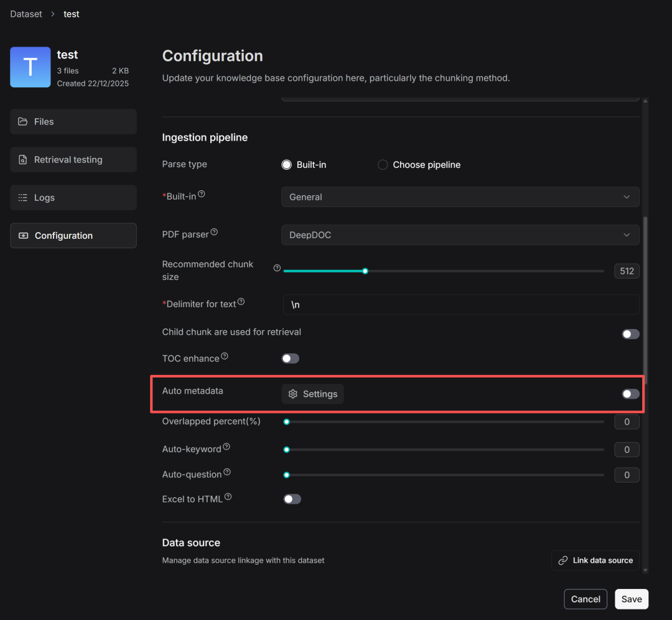Click the Ingestion pipeline heading
This screenshot has height=620, width=672.
pyautogui.click(x=205, y=137)
